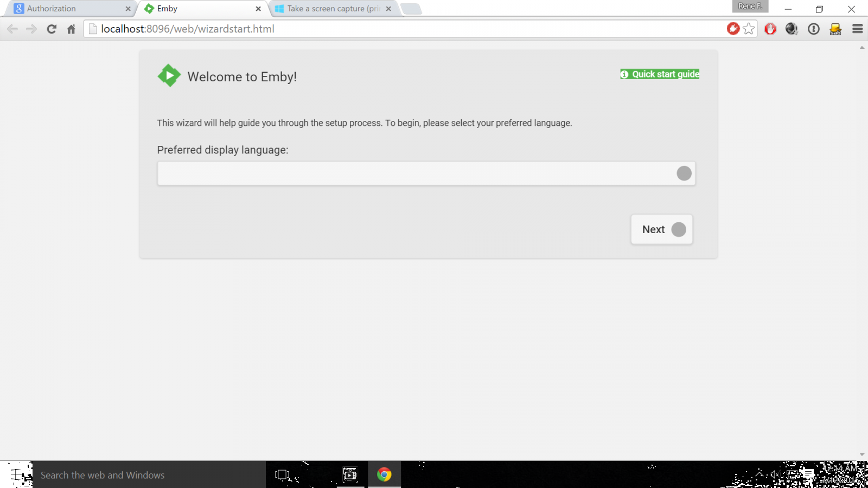This screenshot has height=488, width=868.
Task: Click the browser forward arrow
Action: [x=31, y=29]
